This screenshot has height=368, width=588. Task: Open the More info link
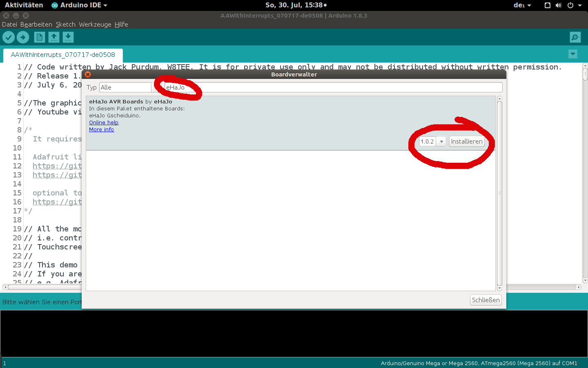click(102, 129)
